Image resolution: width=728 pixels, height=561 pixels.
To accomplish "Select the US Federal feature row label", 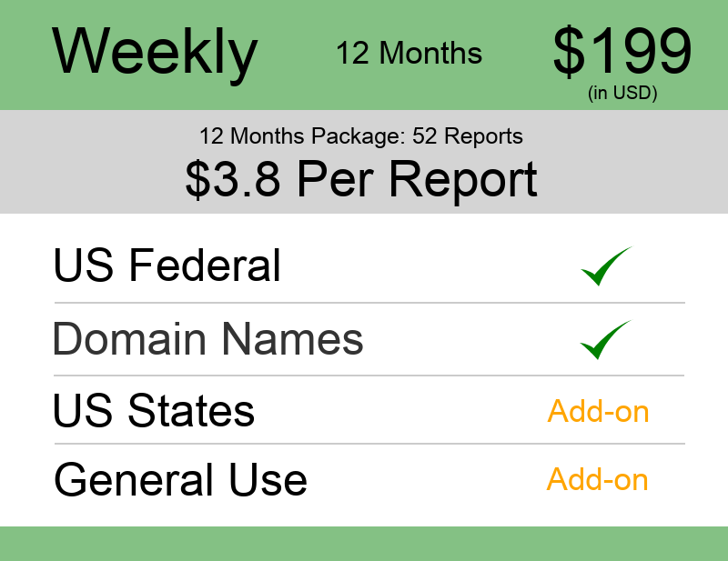I will (x=167, y=265).
